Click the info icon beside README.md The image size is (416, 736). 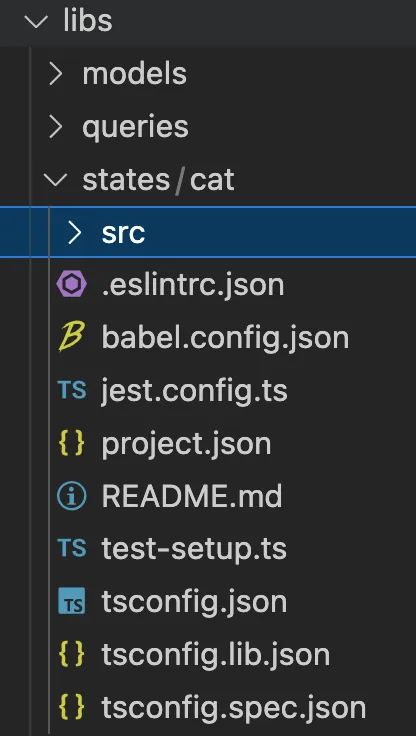(x=72, y=496)
